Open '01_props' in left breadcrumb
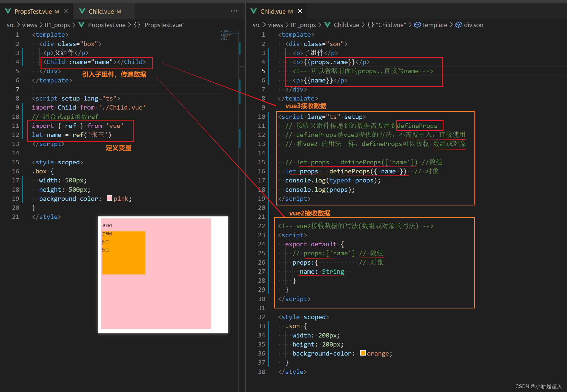Viewport: 567px width, 392px height. 57,25
